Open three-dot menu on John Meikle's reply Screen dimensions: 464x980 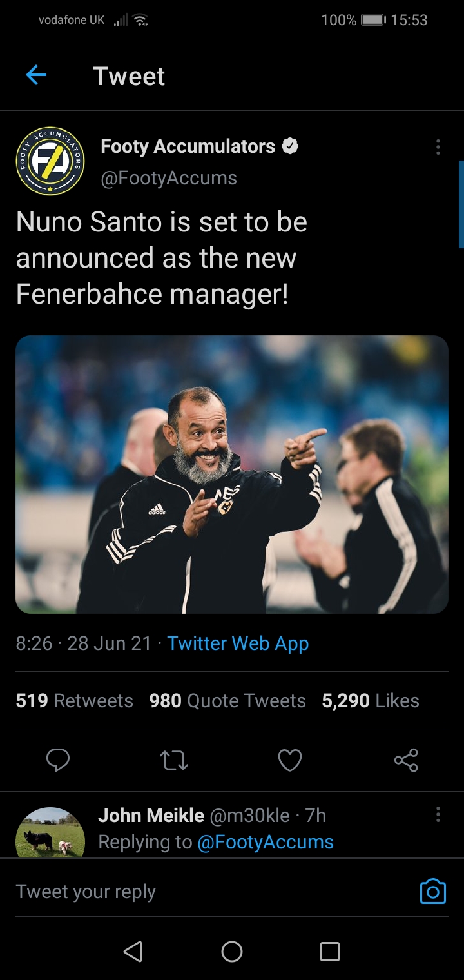coord(438,814)
